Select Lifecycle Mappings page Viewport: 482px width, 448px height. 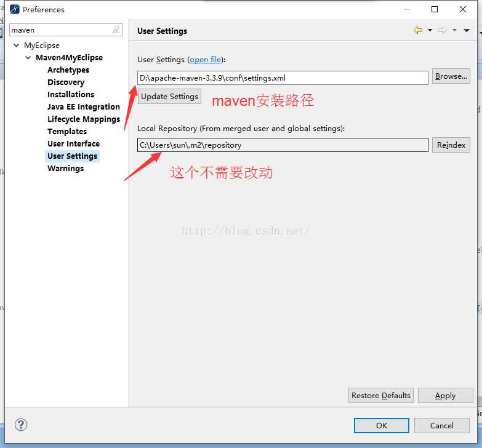(84, 119)
